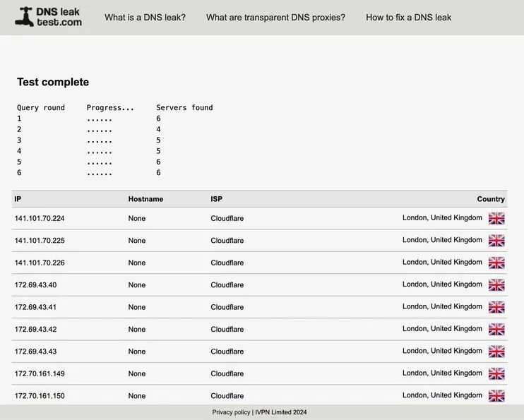Open the DNS leak test.com logo
This screenshot has width=524, height=420.
(49, 17)
